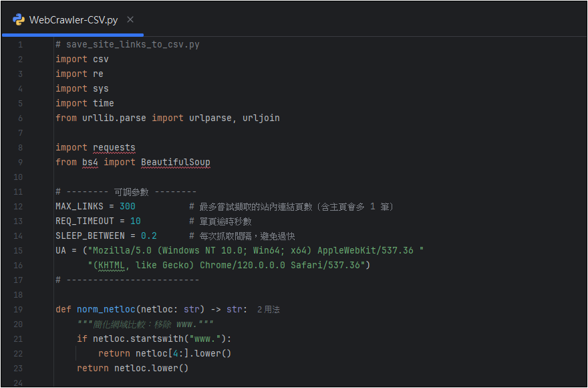Click the MAX_LINKS variable name
588x388 pixels.
point(79,206)
